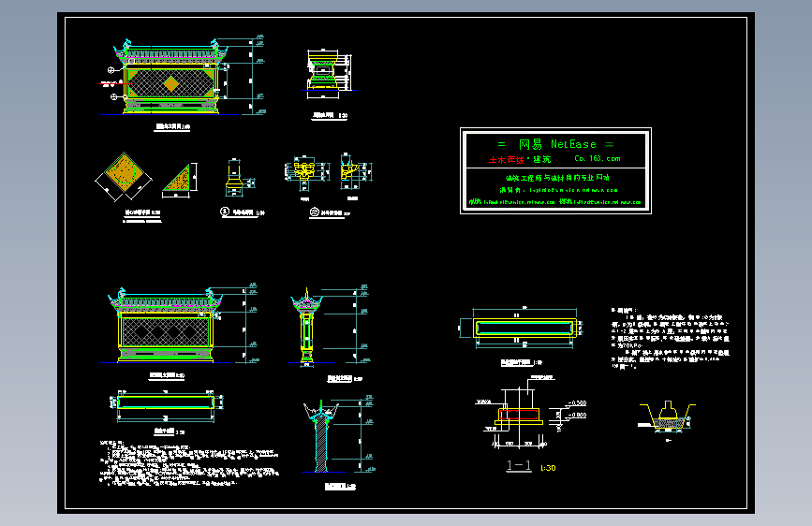Click the circled number 1 detail marker
The width and height of the screenshot is (812, 526).
click(x=225, y=212)
